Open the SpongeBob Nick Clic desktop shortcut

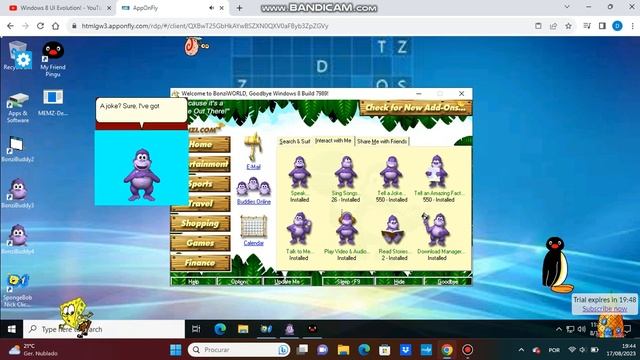click(18, 290)
